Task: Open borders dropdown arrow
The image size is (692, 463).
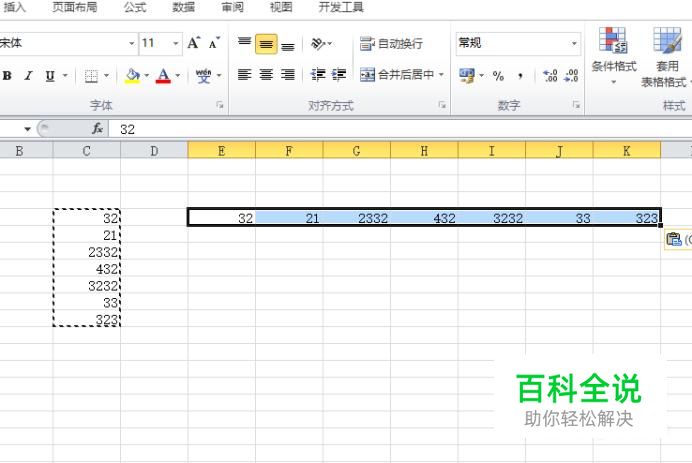Action: (x=106, y=75)
